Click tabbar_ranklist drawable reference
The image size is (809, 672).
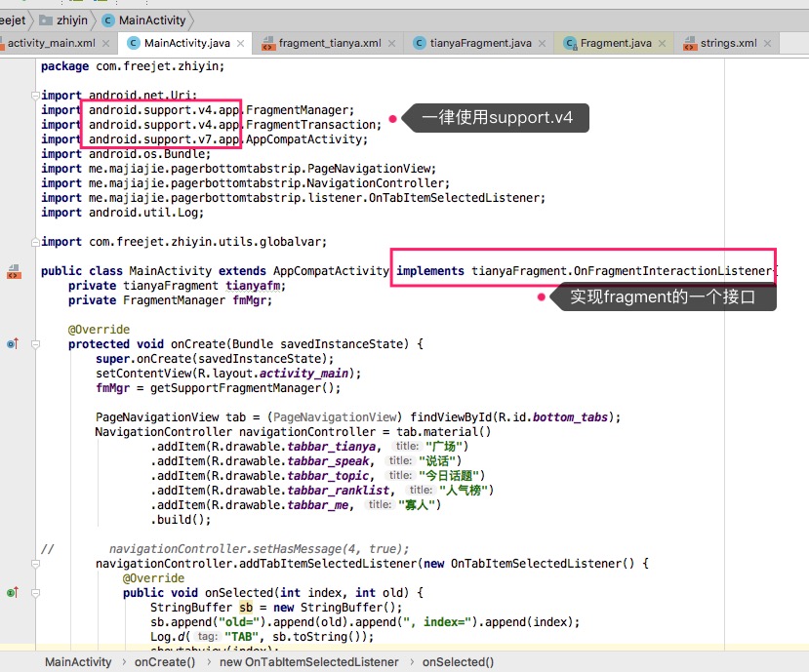[x=339, y=491]
